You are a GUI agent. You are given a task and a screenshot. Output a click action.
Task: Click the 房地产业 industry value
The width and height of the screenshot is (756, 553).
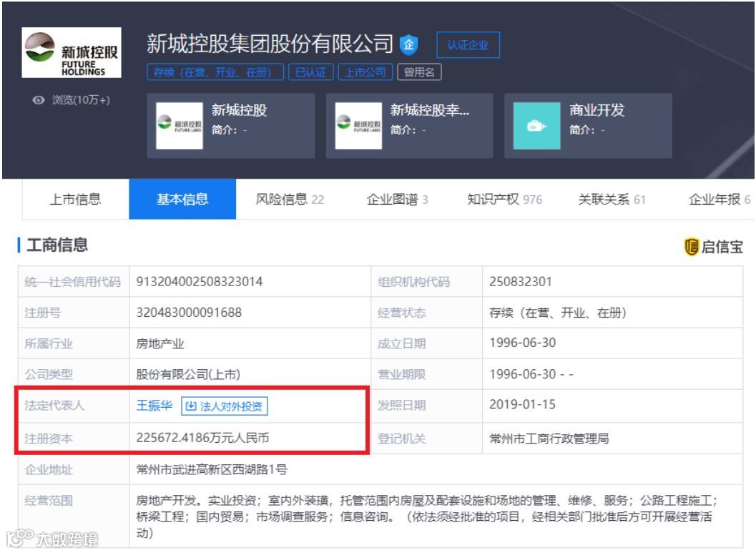point(160,343)
